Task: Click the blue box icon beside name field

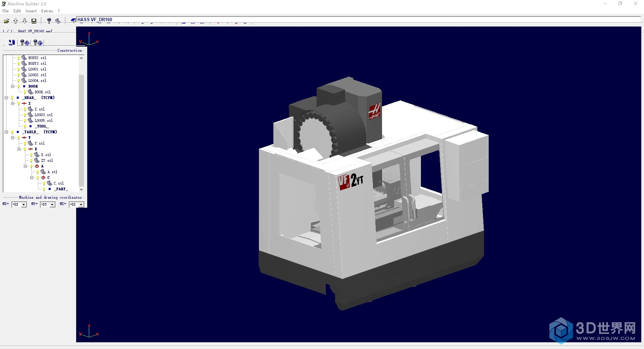Action: pyautogui.click(x=73, y=20)
